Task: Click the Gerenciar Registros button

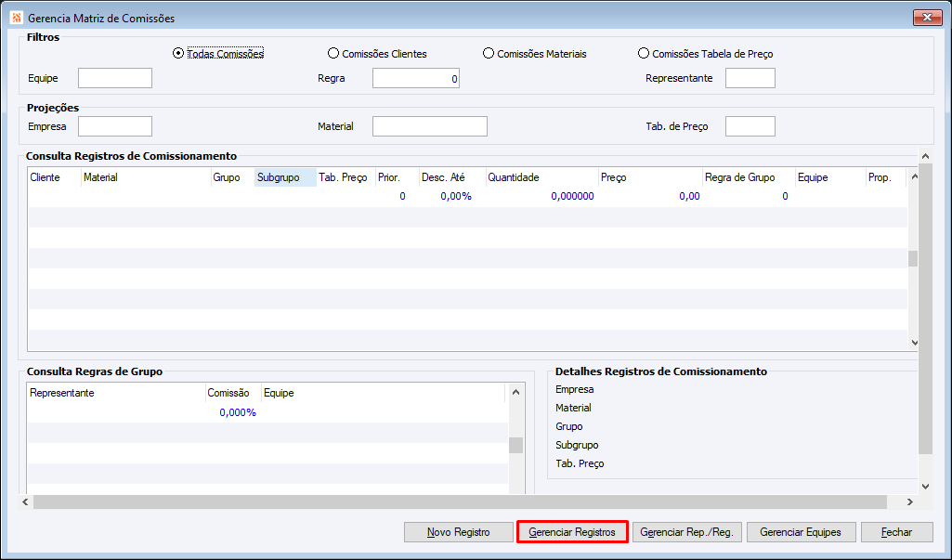Action: [572, 532]
